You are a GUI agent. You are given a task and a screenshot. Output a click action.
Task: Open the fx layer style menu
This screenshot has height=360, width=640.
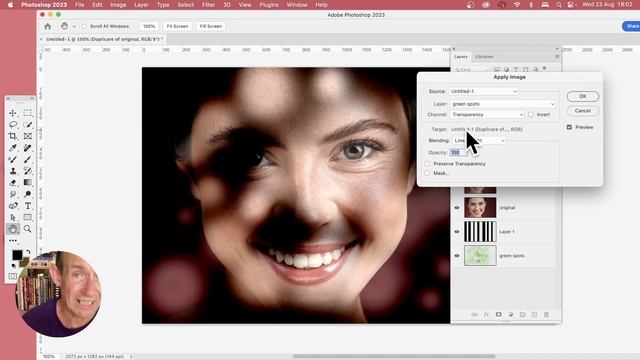(486, 315)
